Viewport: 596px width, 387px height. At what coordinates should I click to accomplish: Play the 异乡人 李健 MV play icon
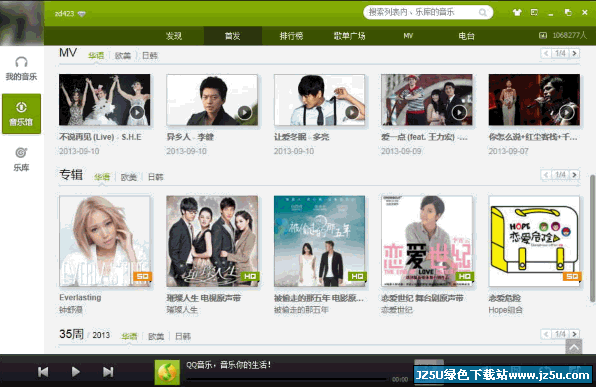click(244, 113)
